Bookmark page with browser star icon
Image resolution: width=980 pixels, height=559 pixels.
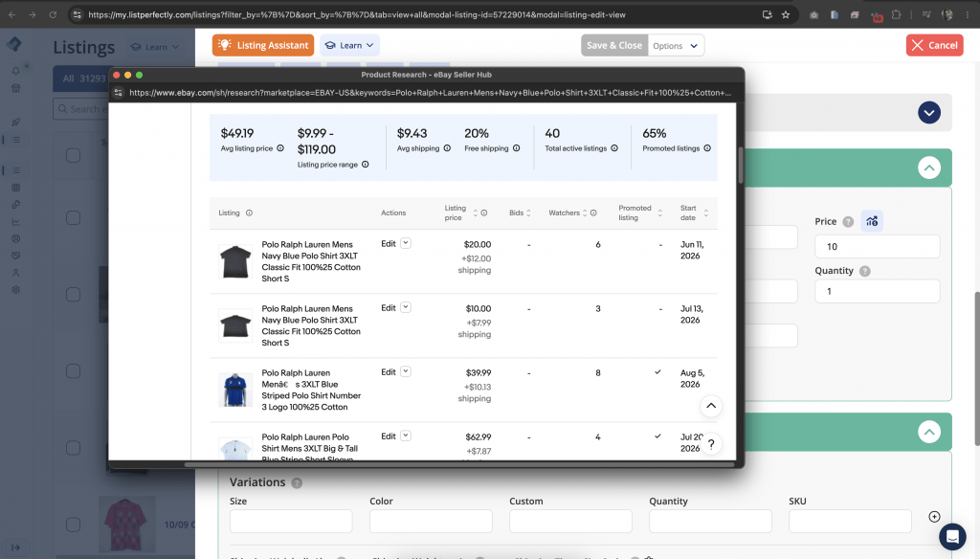pyautogui.click(x=786, y=14)
